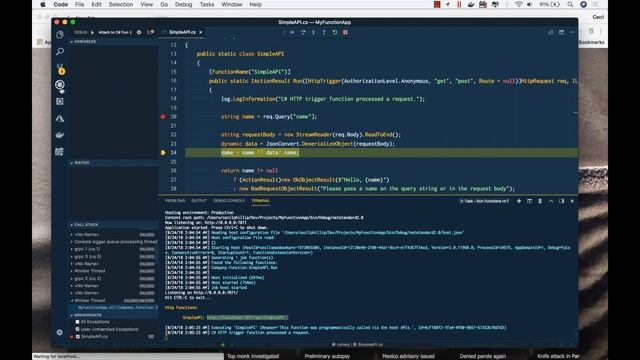Open Spotlight search in macOS menu bar

pos(570,4)
